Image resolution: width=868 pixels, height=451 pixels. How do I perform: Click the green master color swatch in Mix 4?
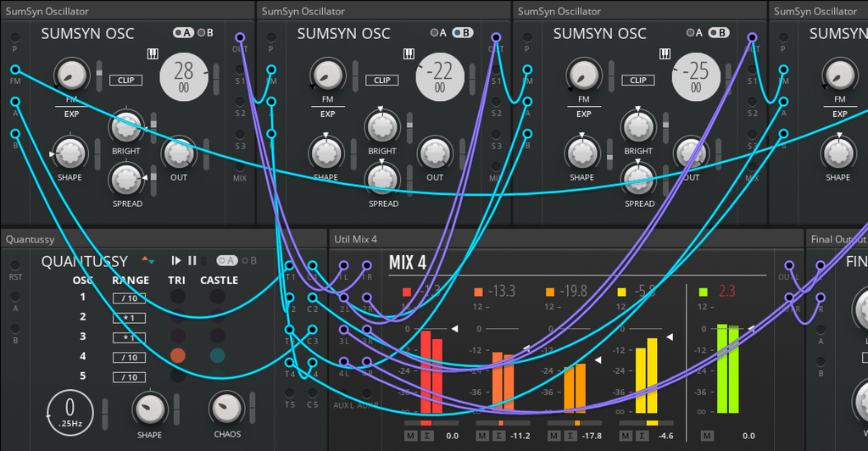(703, 292)
